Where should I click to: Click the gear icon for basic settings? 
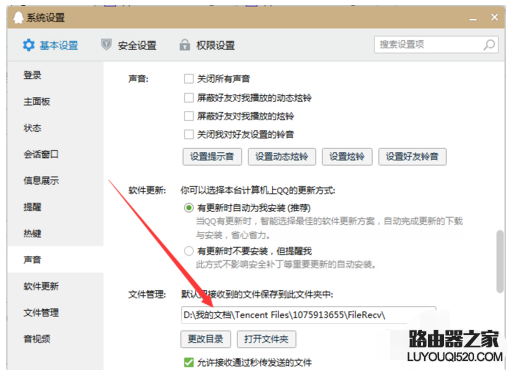[29, 45]
